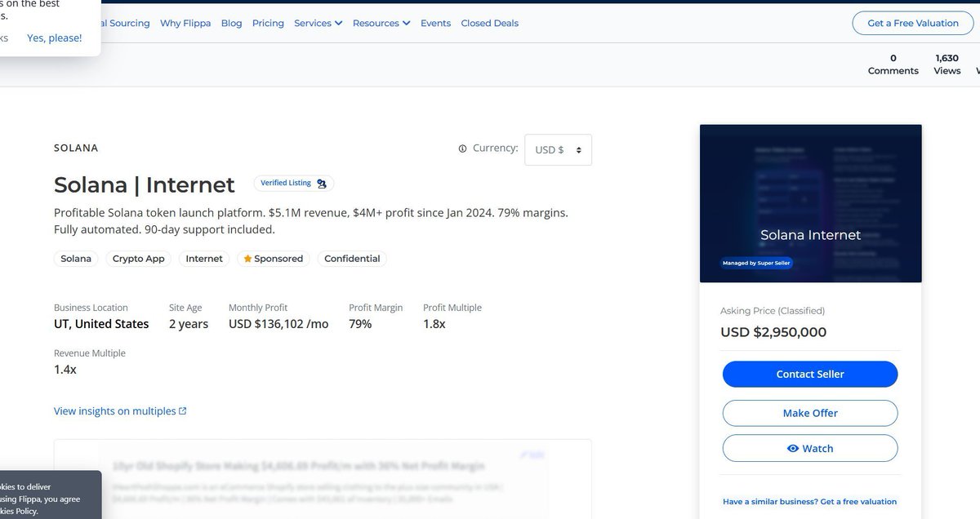This screenshot has width=980, height=519.
Task: Open Get a free valuation link
Action: 810,501
